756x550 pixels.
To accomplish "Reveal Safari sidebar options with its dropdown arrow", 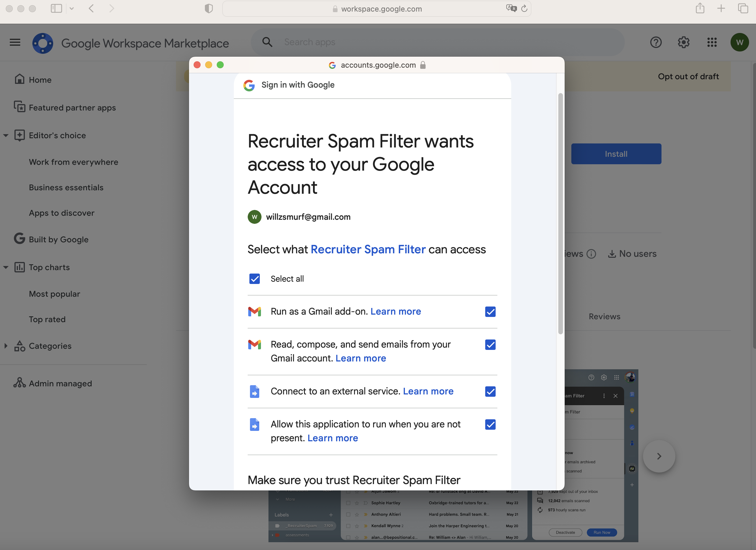I will coord(71,9).
